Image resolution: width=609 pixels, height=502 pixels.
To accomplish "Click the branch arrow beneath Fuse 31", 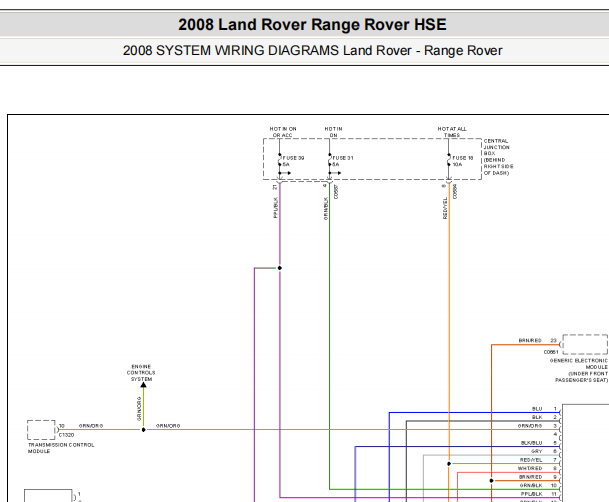I will click(336, 173).
